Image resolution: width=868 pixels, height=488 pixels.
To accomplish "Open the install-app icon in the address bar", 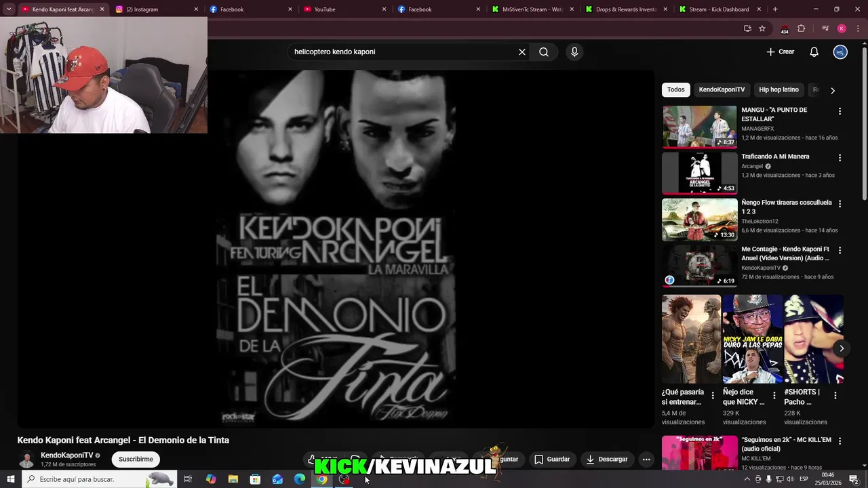I will (747, 28).
